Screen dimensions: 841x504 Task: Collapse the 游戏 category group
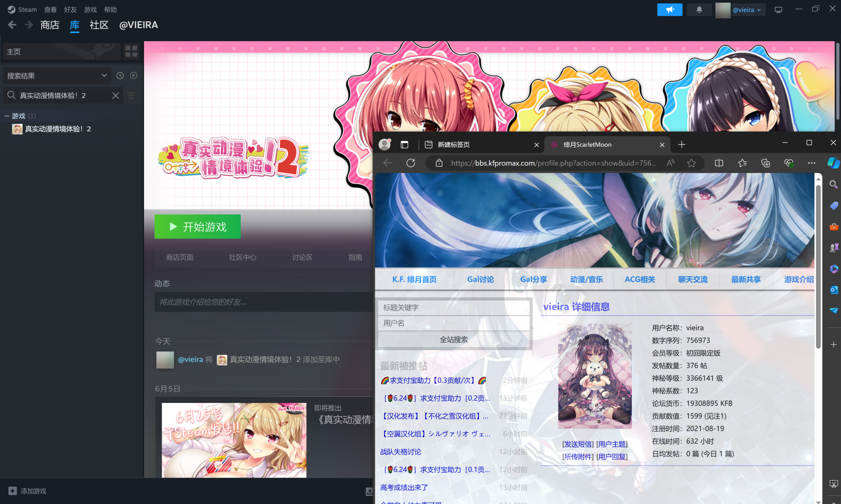coord(7,116)
